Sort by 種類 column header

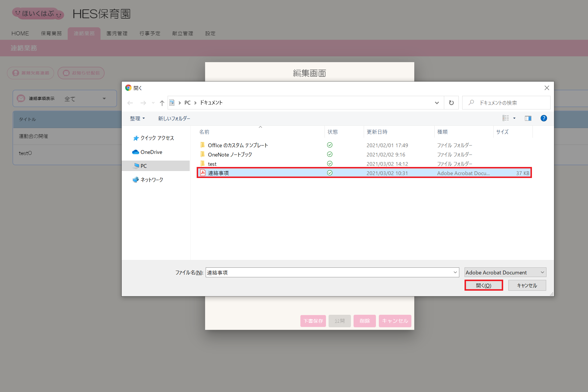coord(442,132)
